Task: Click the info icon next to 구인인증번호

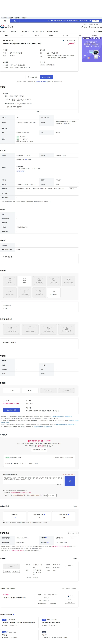Action: 48,542
